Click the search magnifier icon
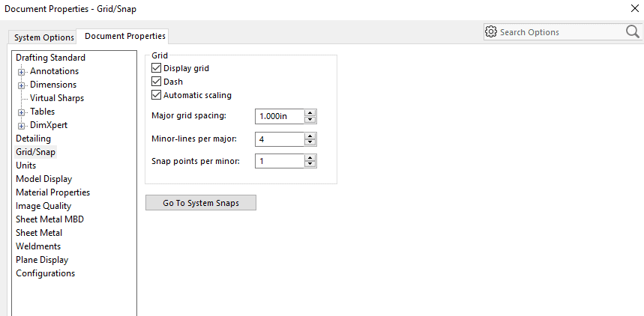Screen dimensions: 644x316 [x=632, y=31]
